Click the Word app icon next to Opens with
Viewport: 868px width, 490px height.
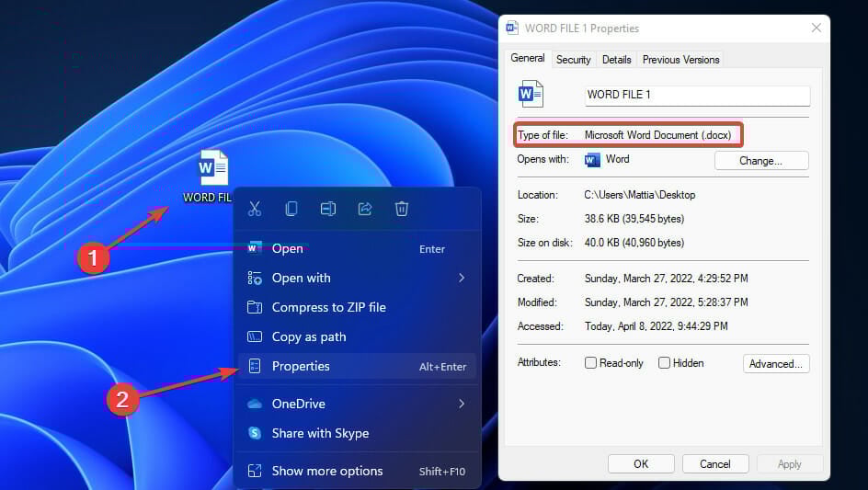coord(592,160)
